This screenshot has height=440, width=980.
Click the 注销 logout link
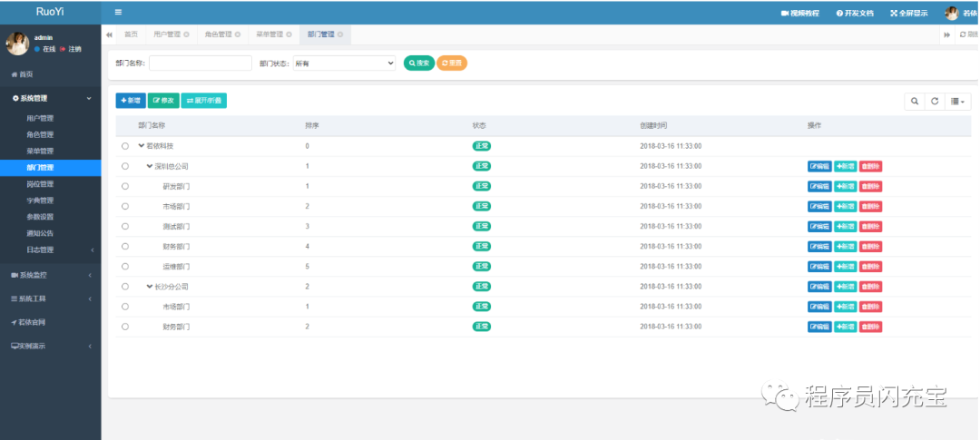pyautogui.click(x=71, y=49)
